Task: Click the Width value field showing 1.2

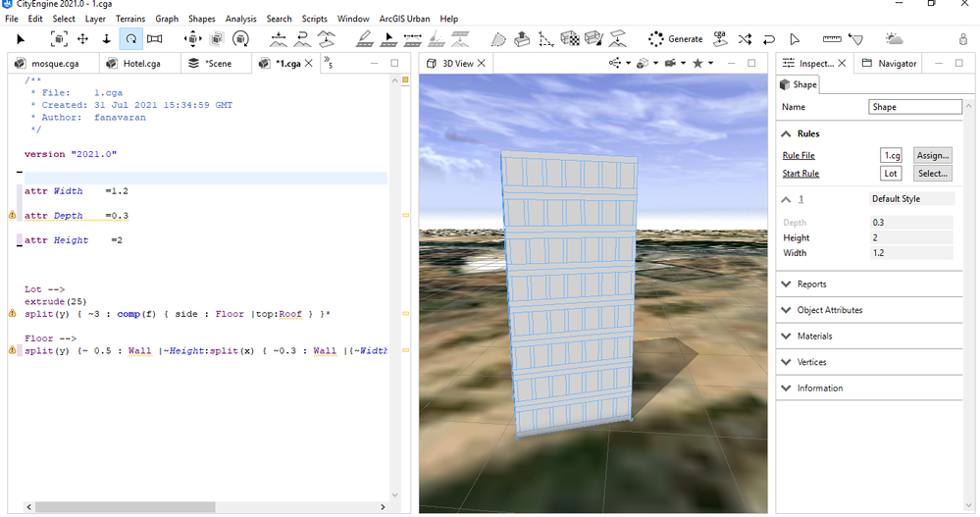Action: (x=911, y=252)
